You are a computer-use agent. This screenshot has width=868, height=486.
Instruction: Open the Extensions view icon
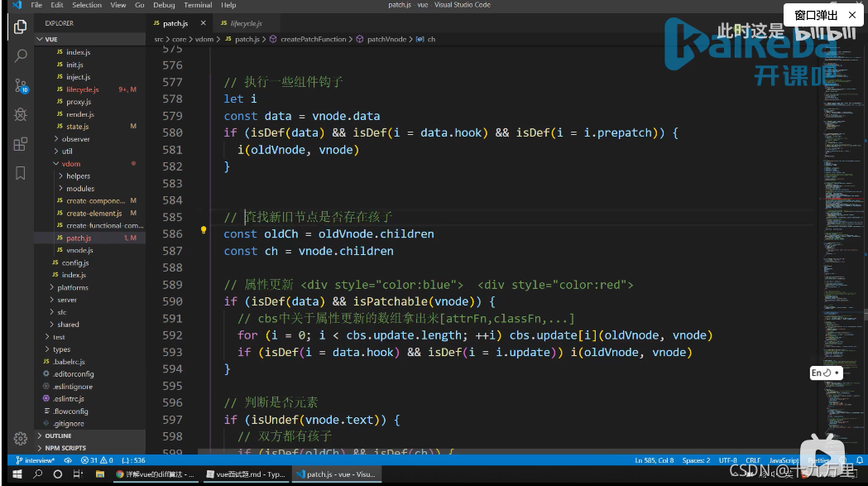(21, 144)
